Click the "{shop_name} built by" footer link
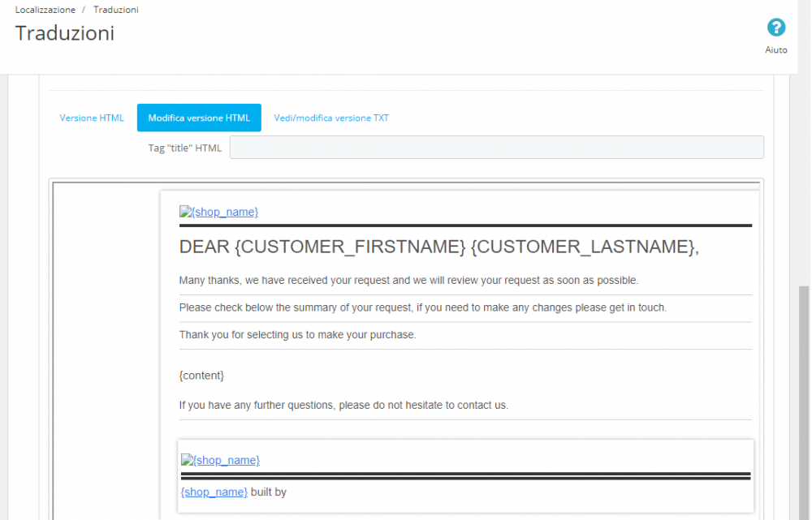812x520 pixels. pyautogui.click(x=214, y=492)
